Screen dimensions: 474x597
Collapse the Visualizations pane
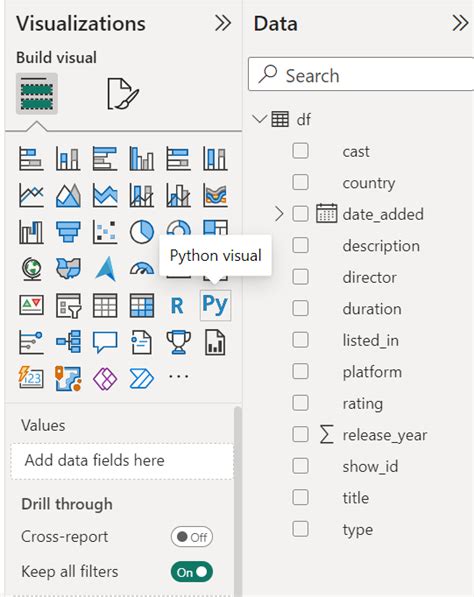(x=222, y=23)
